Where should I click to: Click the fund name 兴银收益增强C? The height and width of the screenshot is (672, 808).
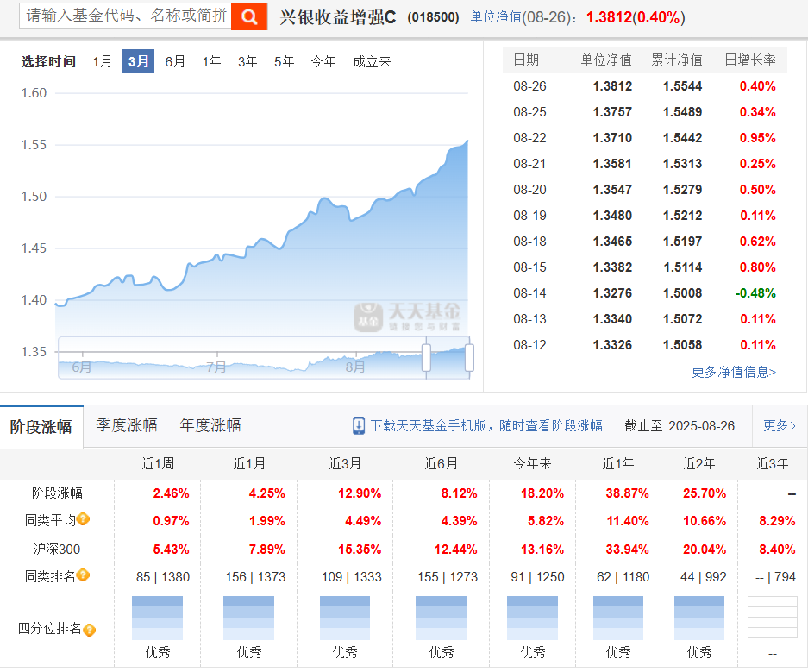point(338,17)
